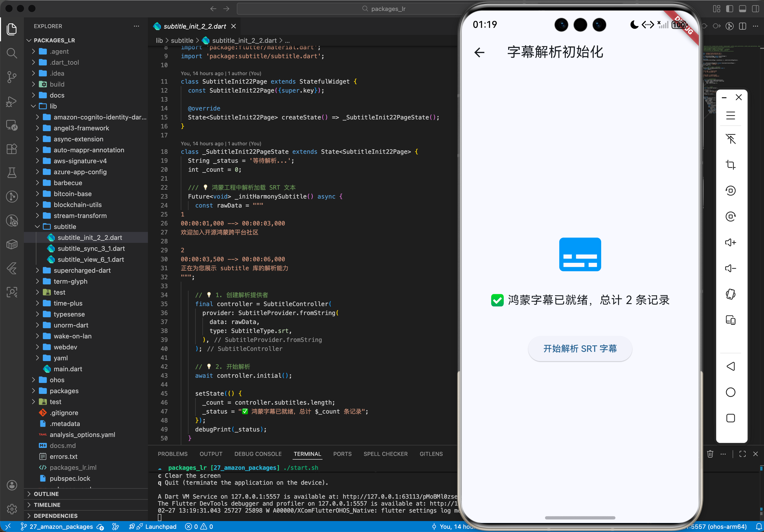Open Run and Debug view
764x532 pixels.
pos(12,101)
